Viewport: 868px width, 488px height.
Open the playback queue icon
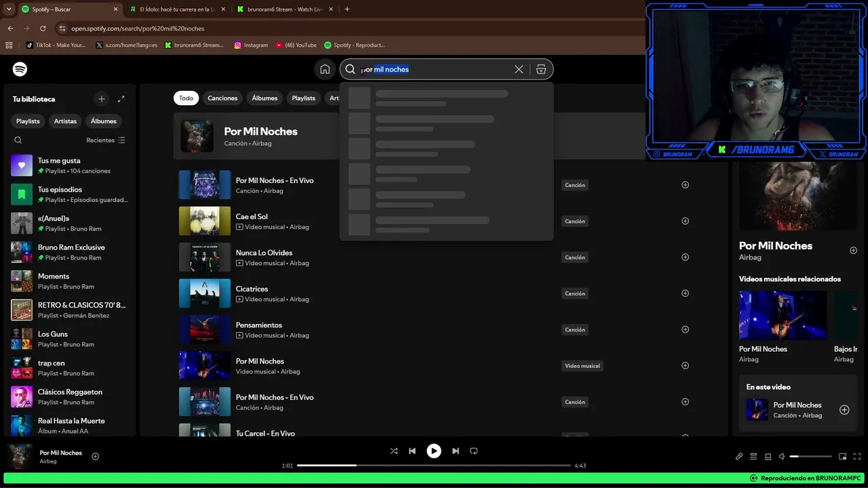753,457
